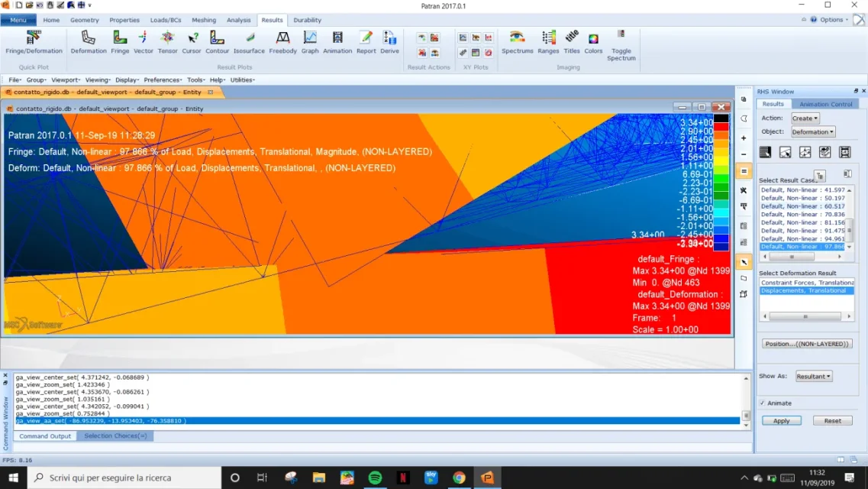Image resolution: width=868 pixels, height=489 pixels.
Task: Open the Animation result tool in the ribbon
Action: click(x=337, y=43)
